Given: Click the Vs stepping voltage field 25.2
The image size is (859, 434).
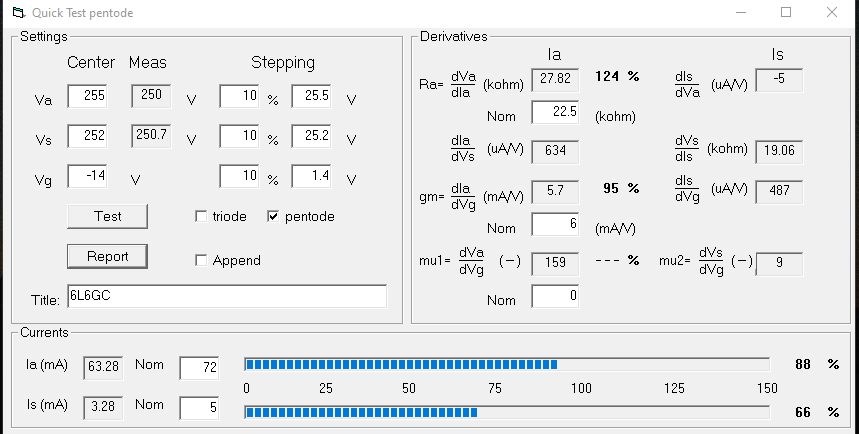Looking at the screenshot, I should coord(311,136).
